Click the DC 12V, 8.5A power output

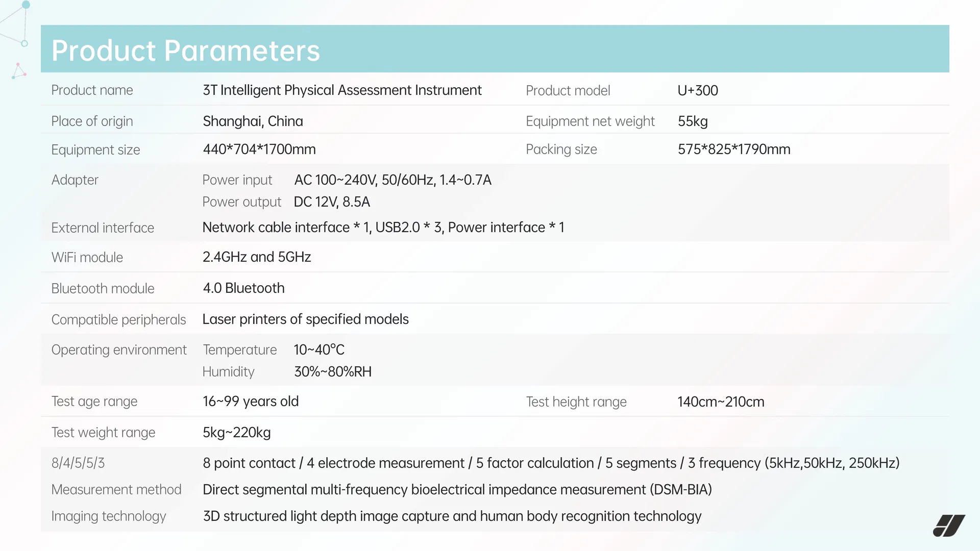pyautogui.click(x=332, y=202)
